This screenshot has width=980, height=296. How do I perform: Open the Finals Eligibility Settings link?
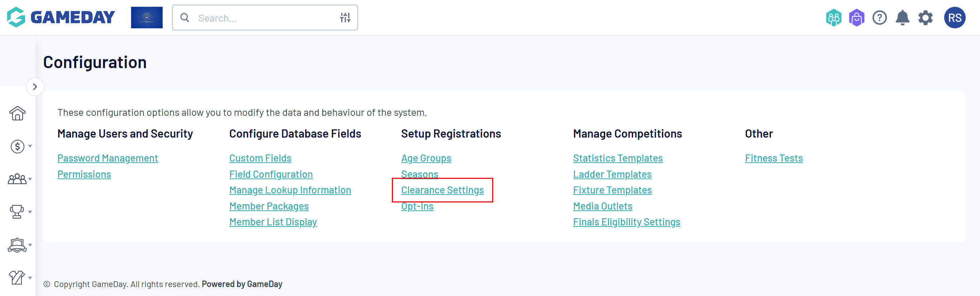click(626, 222)
